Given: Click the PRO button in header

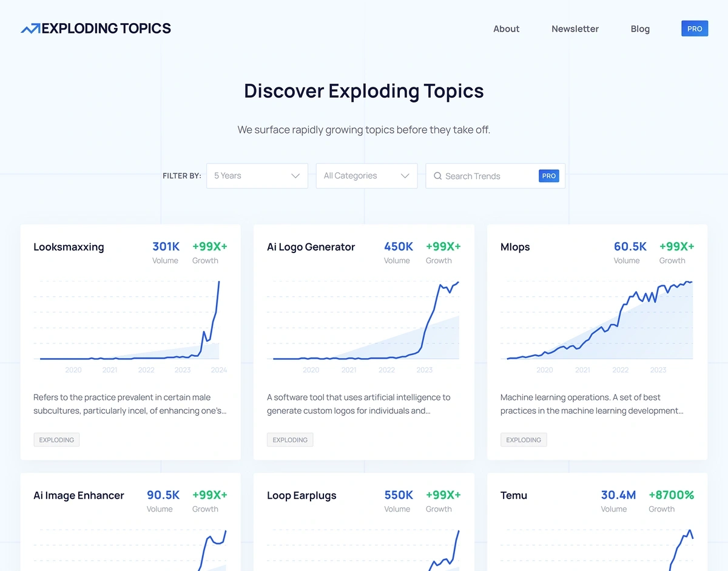Looking at the screenshot, I should [695, 29].
